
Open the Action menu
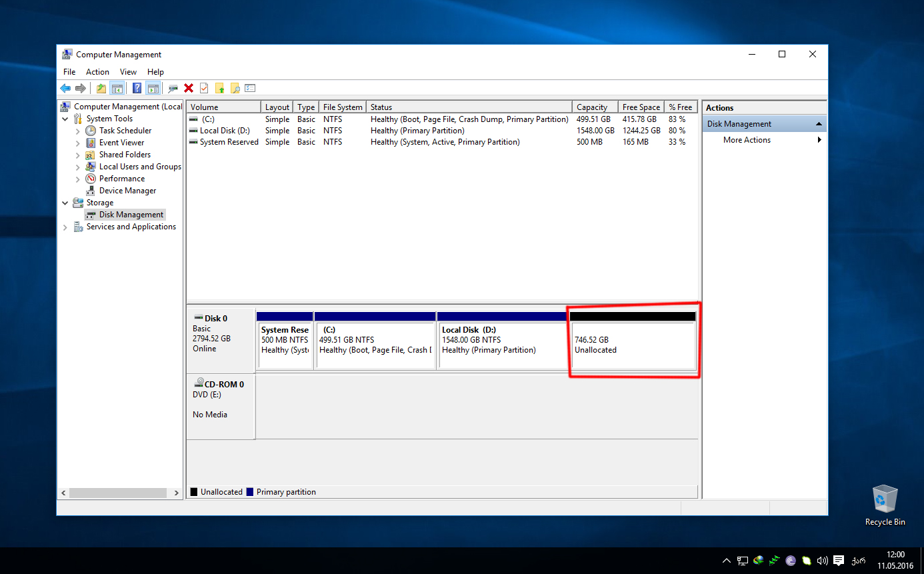click(x=97, y=72)
